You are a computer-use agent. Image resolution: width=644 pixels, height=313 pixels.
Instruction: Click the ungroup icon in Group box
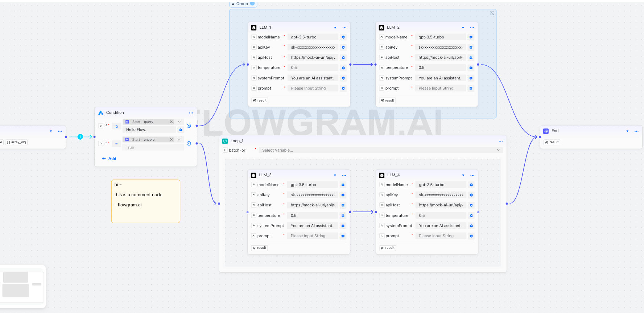click(492, 13)
